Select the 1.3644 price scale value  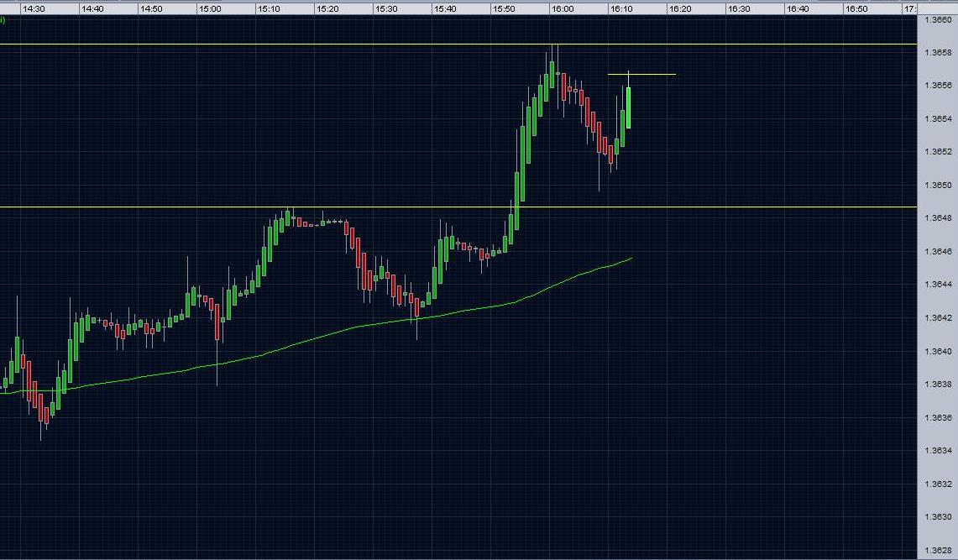(938, 285)
